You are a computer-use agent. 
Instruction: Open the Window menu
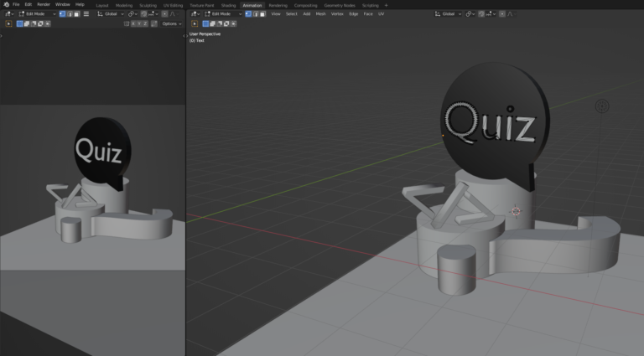tap(62, 4)
